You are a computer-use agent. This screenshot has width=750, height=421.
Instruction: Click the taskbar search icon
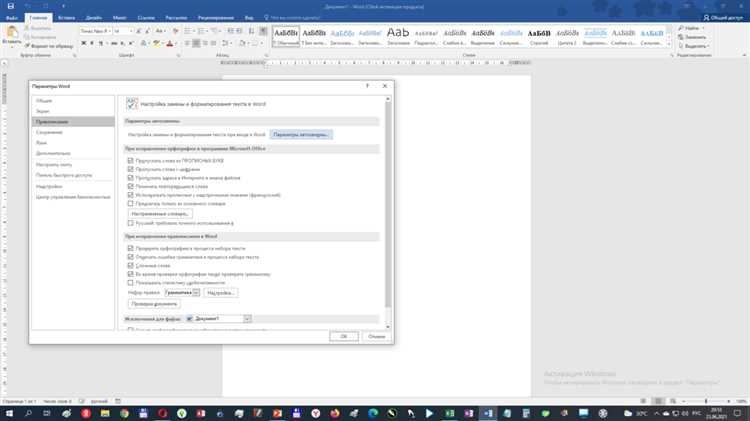point(28,413)
